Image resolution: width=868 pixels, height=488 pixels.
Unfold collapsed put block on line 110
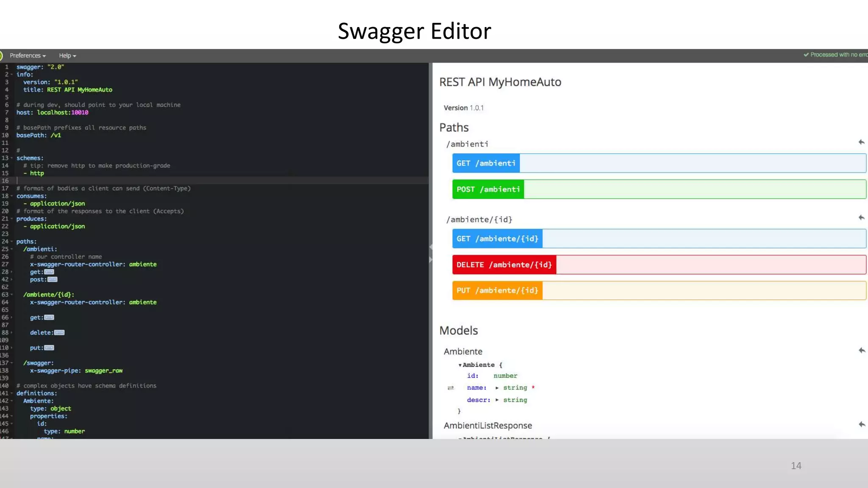tap(49, 348)
